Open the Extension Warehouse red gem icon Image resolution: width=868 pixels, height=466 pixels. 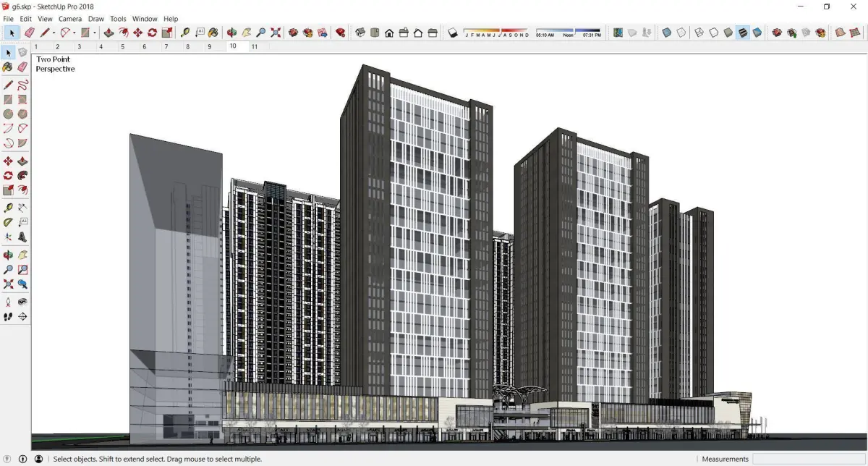tap(340, 33)
